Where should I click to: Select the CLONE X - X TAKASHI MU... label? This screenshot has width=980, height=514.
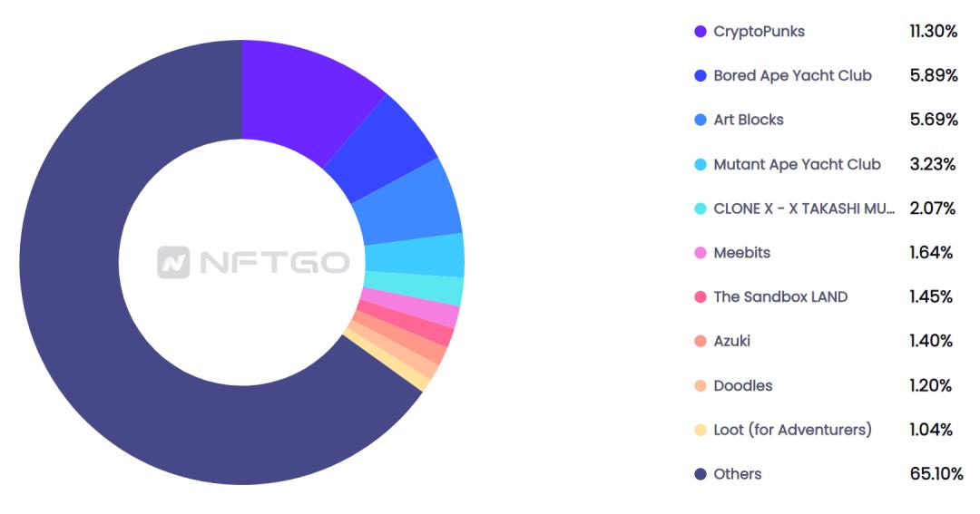(804, 209)
